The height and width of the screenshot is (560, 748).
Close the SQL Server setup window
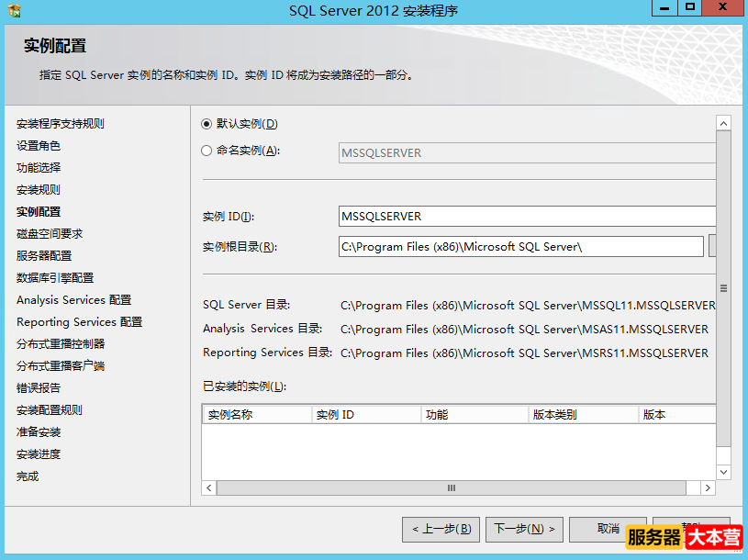pos(722,8)
